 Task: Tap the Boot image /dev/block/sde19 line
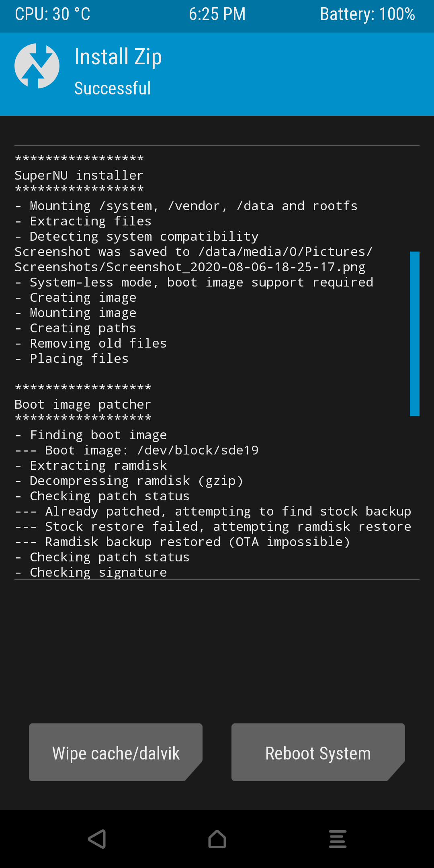point(137,450)
